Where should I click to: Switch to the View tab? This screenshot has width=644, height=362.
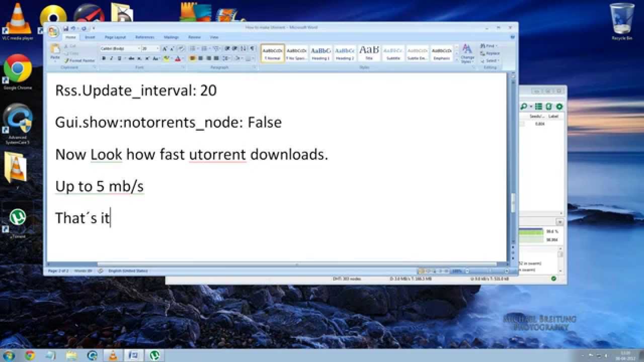tap(214, 37)
